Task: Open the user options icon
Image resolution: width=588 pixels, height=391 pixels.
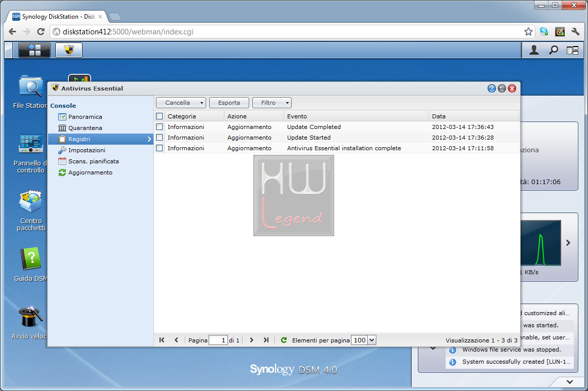Action: (534, 50)
